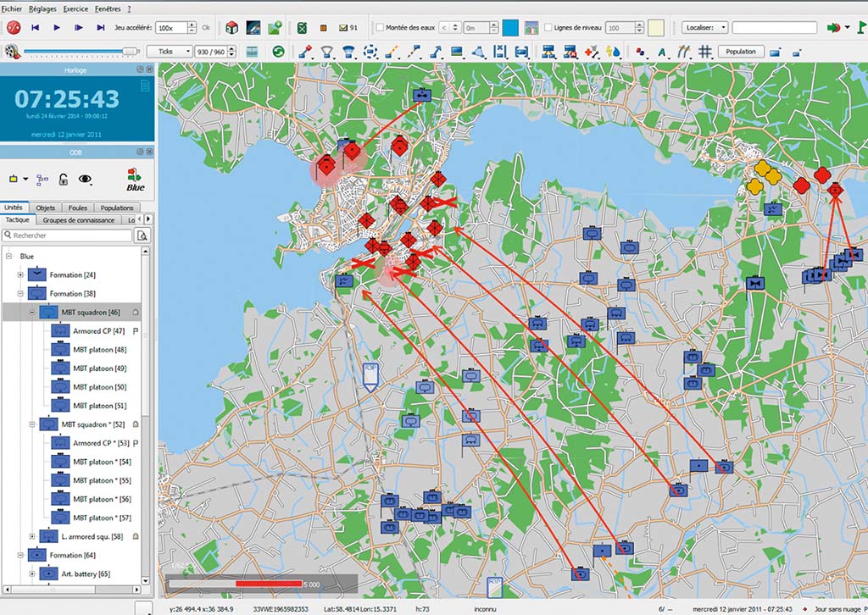Open the messages envelope icon

[x=342, y=28]
